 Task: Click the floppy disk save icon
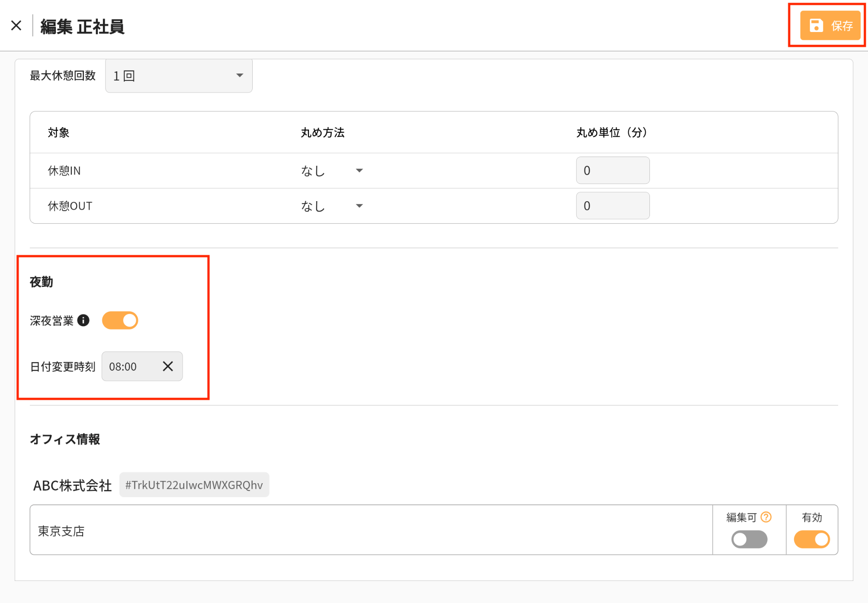[x=816, y=26]
